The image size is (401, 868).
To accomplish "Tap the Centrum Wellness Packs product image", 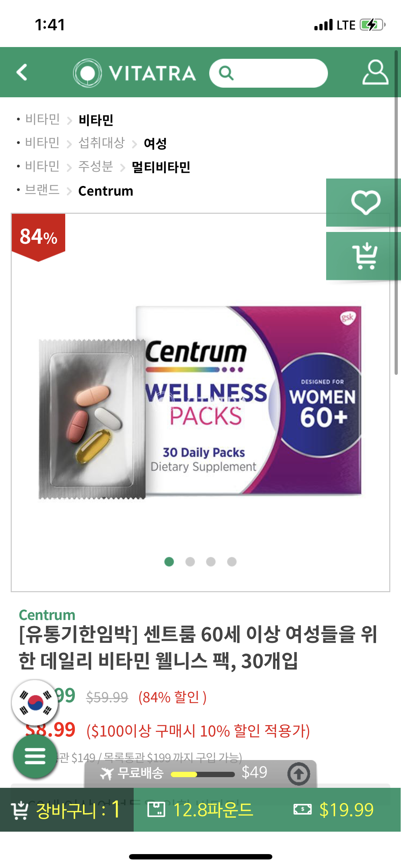I will click(200, 401).
